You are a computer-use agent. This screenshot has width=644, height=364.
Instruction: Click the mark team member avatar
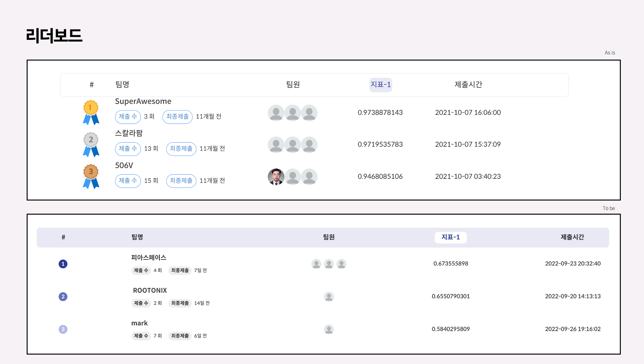329,329
